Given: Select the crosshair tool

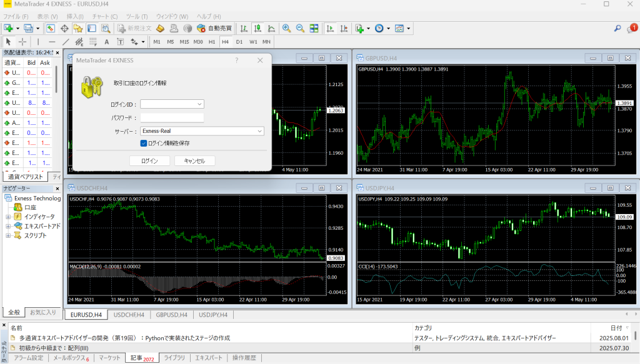Looking at the screenshot, I should coord(22,42).
